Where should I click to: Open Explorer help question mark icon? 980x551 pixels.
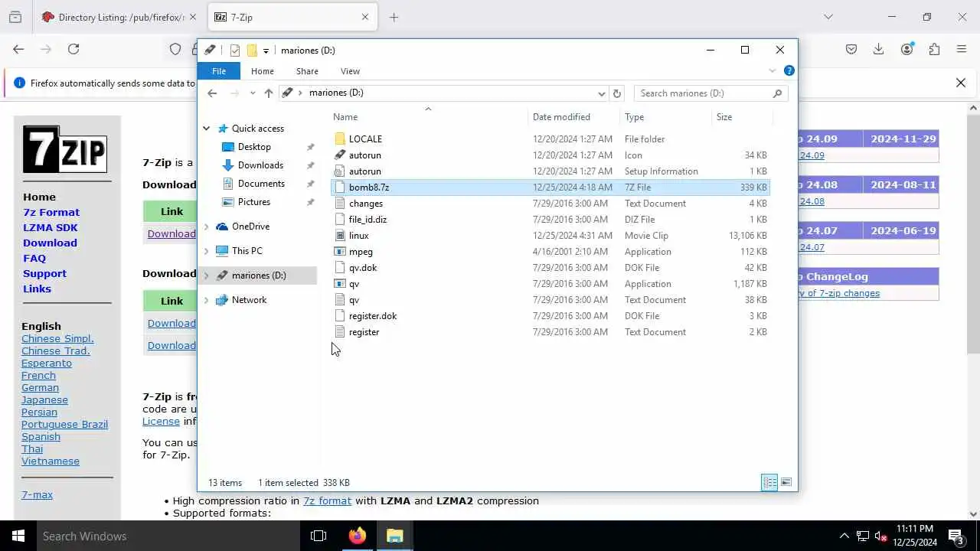pos(789,70)
